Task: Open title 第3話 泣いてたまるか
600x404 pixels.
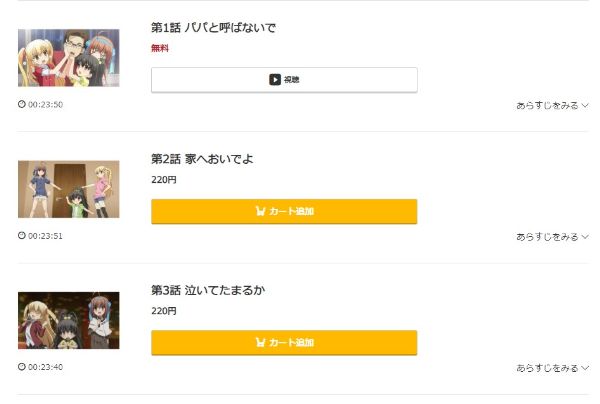Action: point(208,290)
